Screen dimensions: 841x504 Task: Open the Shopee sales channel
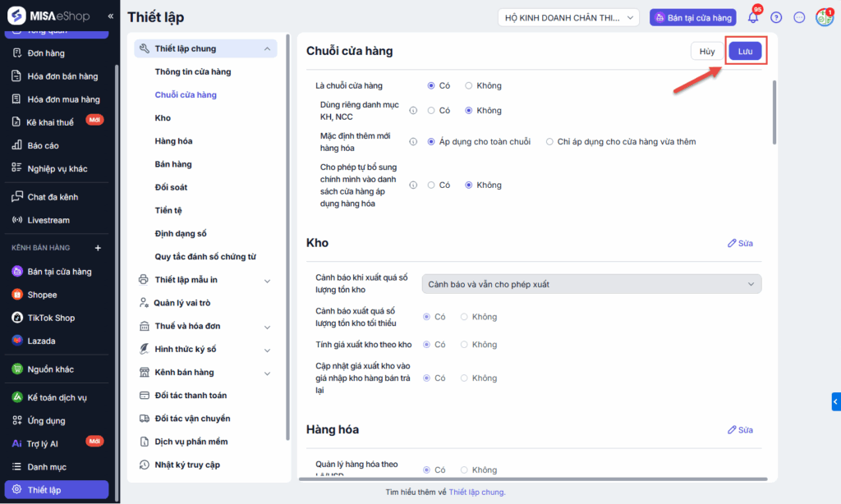pyautogui.click(x=42, y=295)
